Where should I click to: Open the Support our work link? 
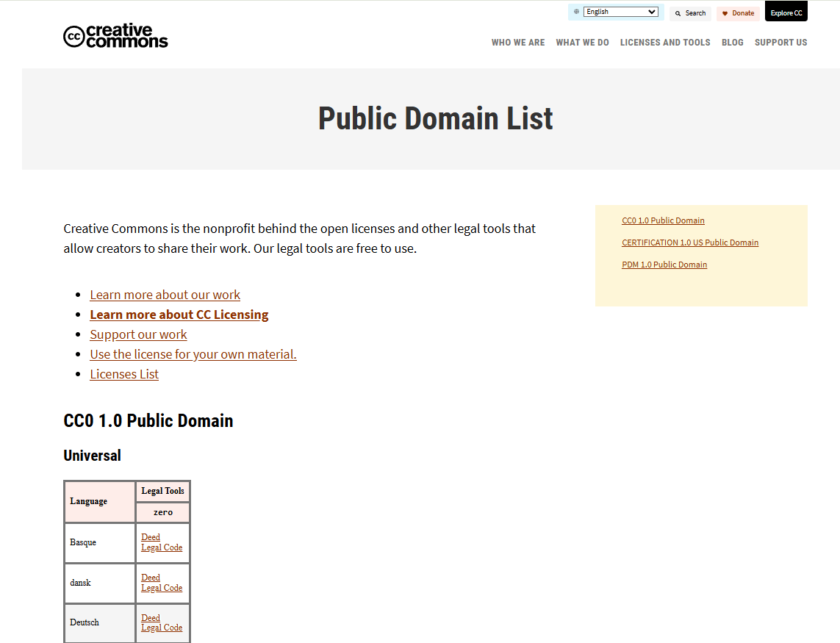(138, 334)
